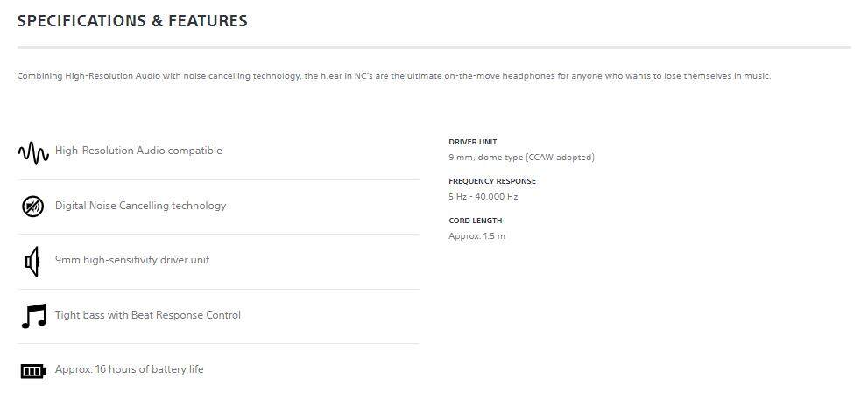Click the Digital Noise Cancelling icon
Viewport: 868px width, 393px height.
[32, 207]
